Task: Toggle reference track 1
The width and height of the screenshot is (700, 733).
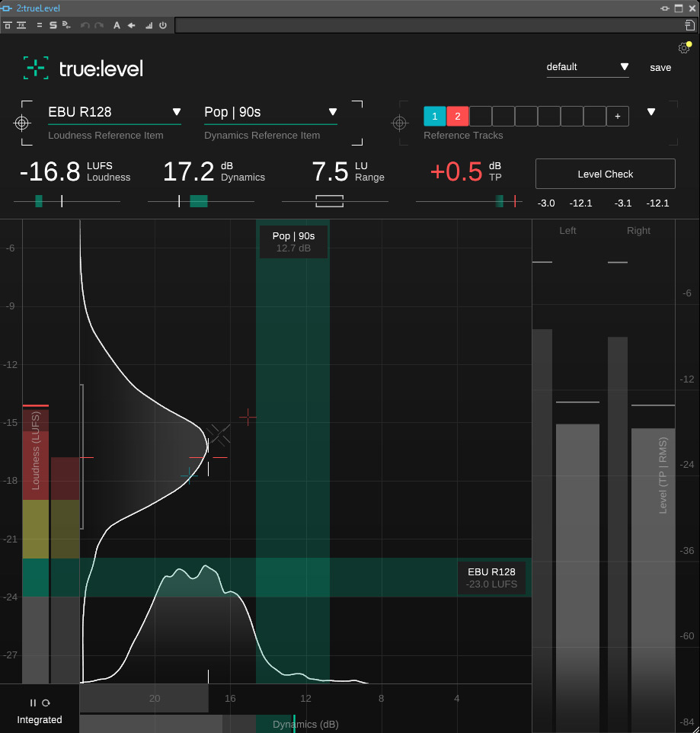Action: click(434, 117)
